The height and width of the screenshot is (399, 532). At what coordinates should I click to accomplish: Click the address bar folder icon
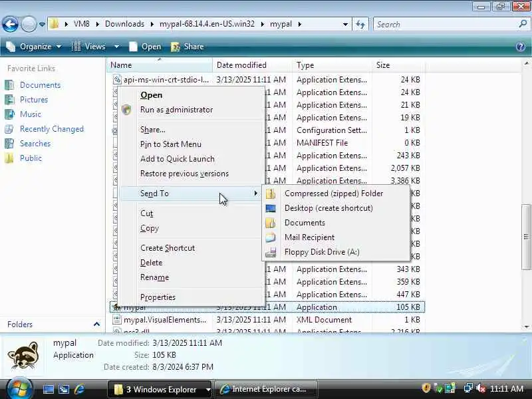pyautogui.click(x=55, y=24)
